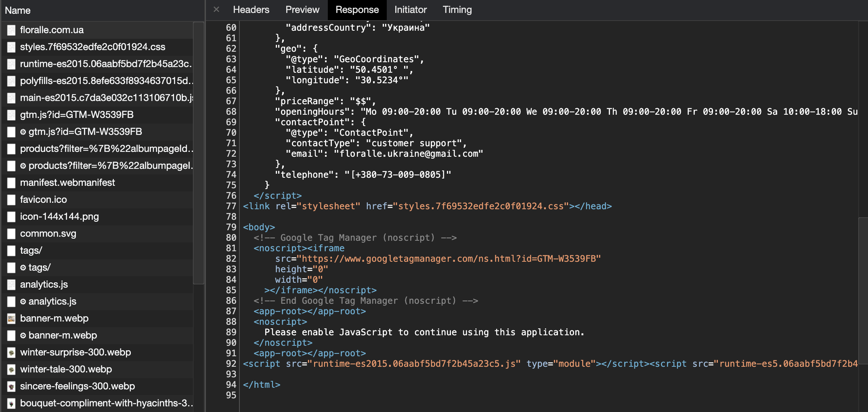
Task: Click file icon beside polyfills-es2015 script
Action: click(x=11, y=81)
